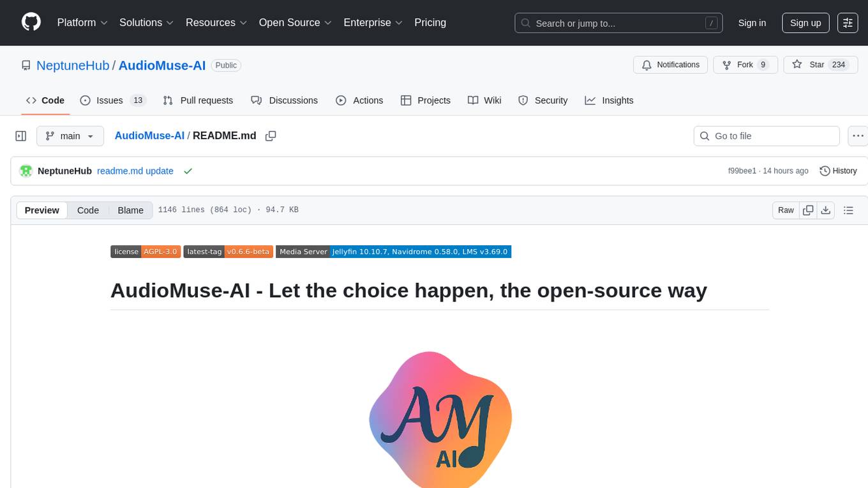Select the Code view
868x488 pixels.
click(x=88, y=210)
